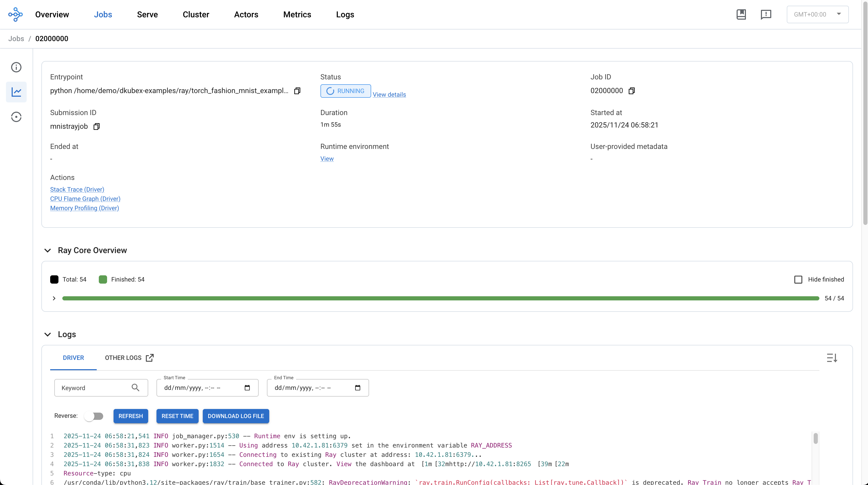Select the info icon in sidebar
Screen dimensions: 868x485
pos(16,67)
